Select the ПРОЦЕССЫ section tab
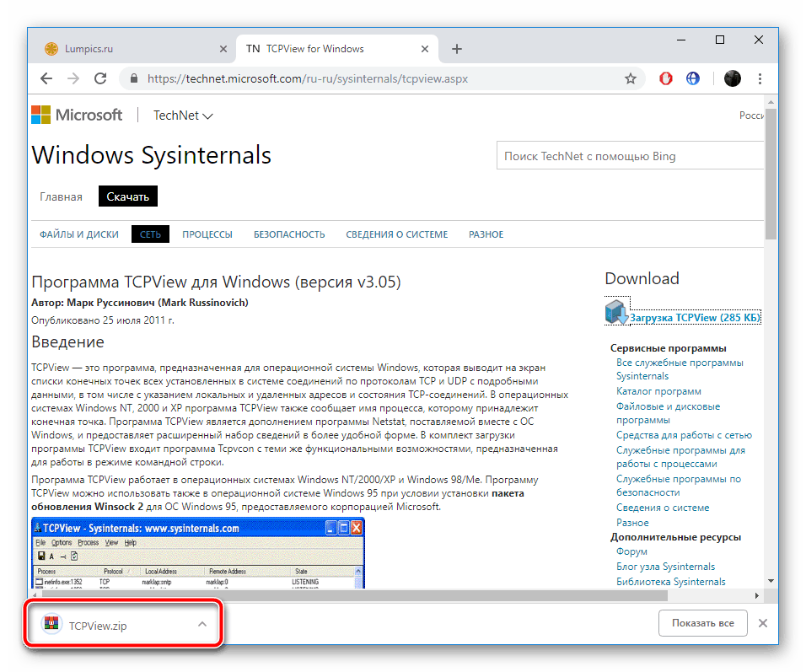The height and width of the screenshot is (672, 806). [x=207, y=234]
